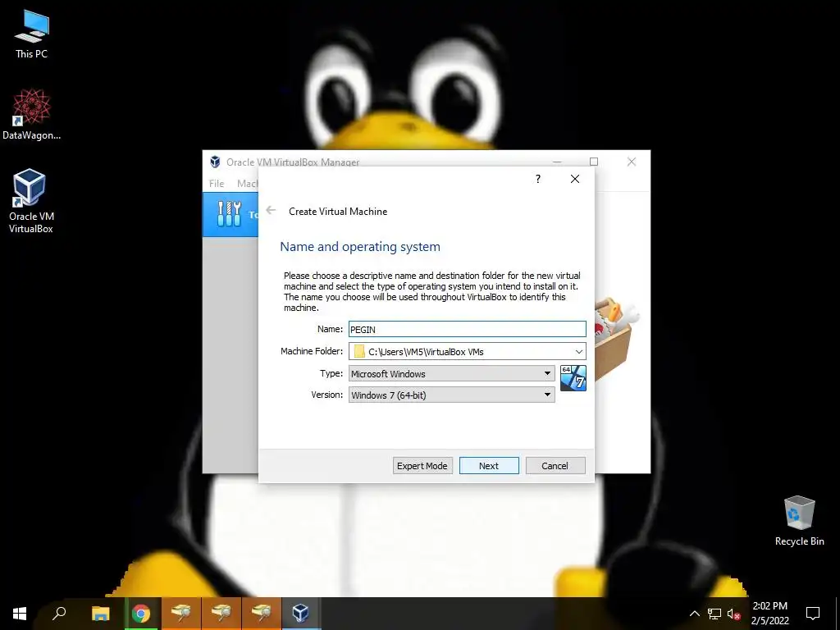Close the Create Virtual Machine dialog
The height and width of the screenshot is (630, 840).
[575, 179]
